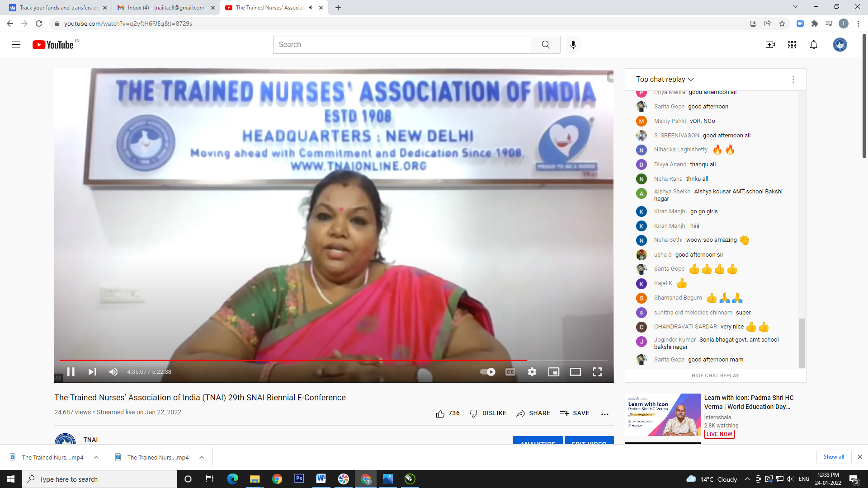Click the address bar URL

pos(128,23)
